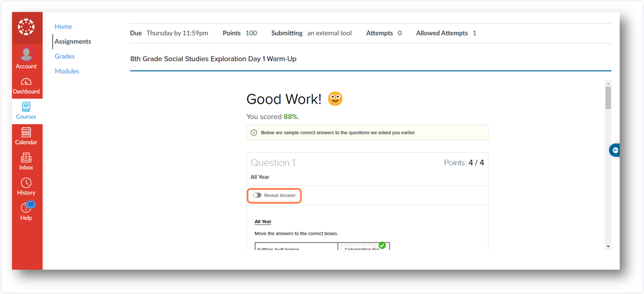This screenshot has height=294, width=644.
Task: Click the Due Thursday by 11:59pm text
Action: pos(169,33)
